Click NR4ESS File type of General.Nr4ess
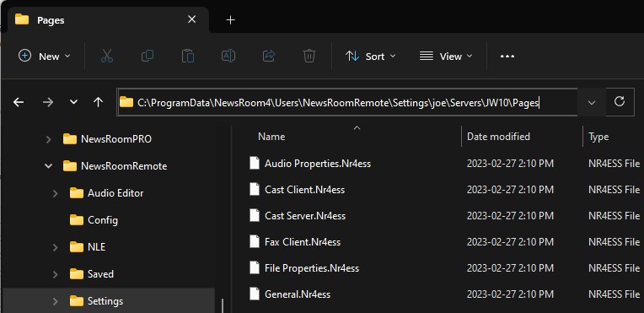Image resolution: width=644 pixels, height=313 pixels. click(614, 294)
